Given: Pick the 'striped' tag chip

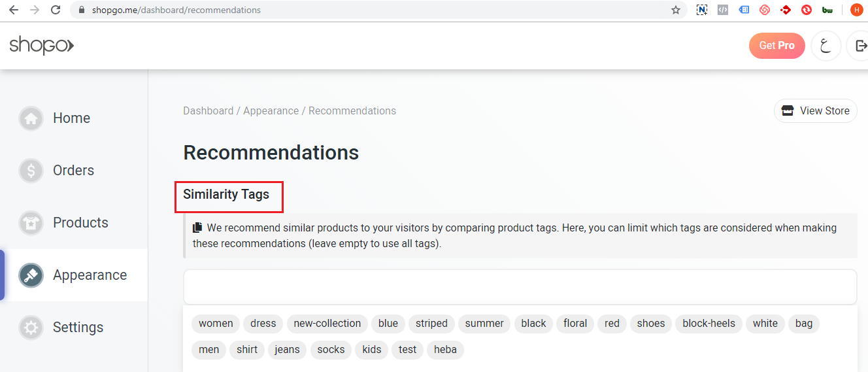Looking at the screenshot, I should (x=431, y=324).
